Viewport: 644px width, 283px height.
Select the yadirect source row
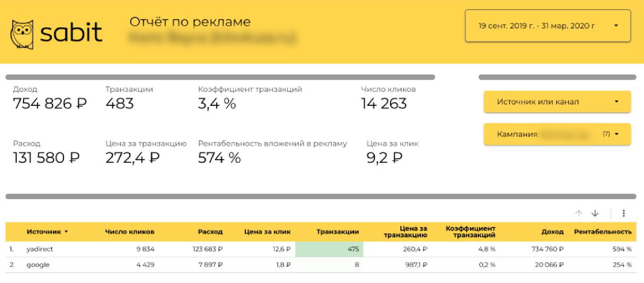click(40, 249)
